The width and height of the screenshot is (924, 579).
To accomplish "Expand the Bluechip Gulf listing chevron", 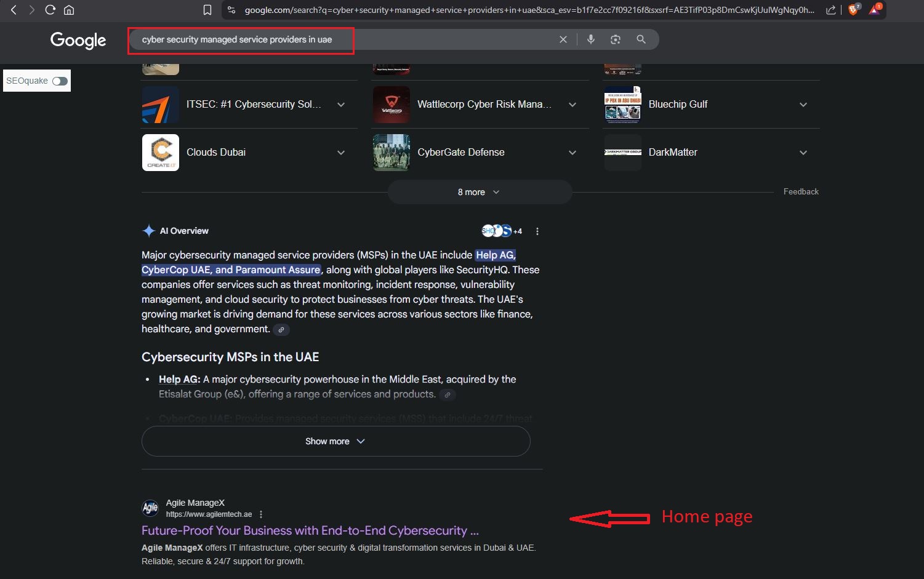I will [803, 105].
